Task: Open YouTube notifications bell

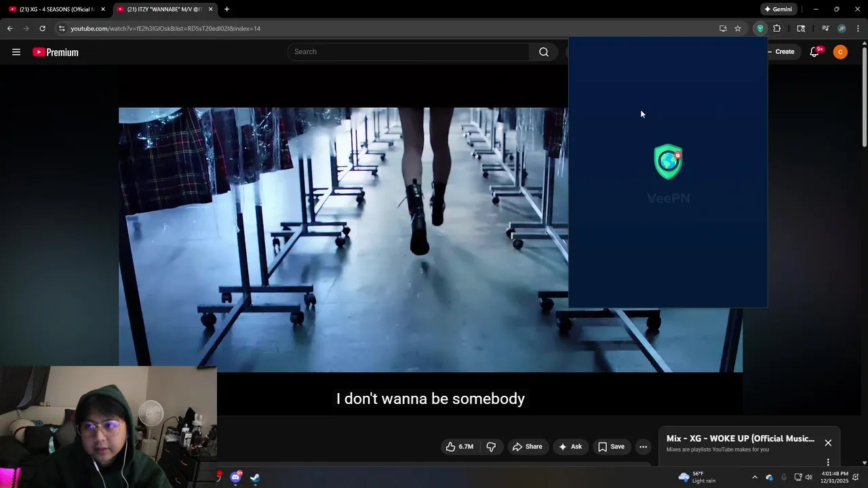Action: coord(815,52)
